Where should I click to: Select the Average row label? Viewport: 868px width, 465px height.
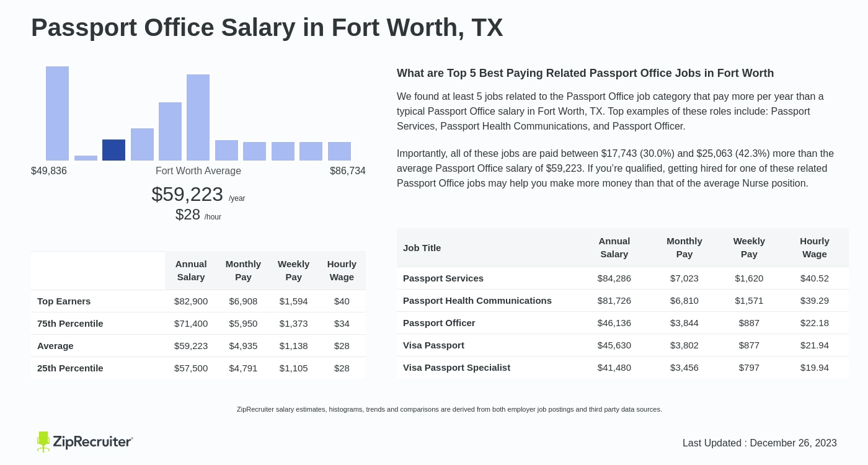pos(55,346)
